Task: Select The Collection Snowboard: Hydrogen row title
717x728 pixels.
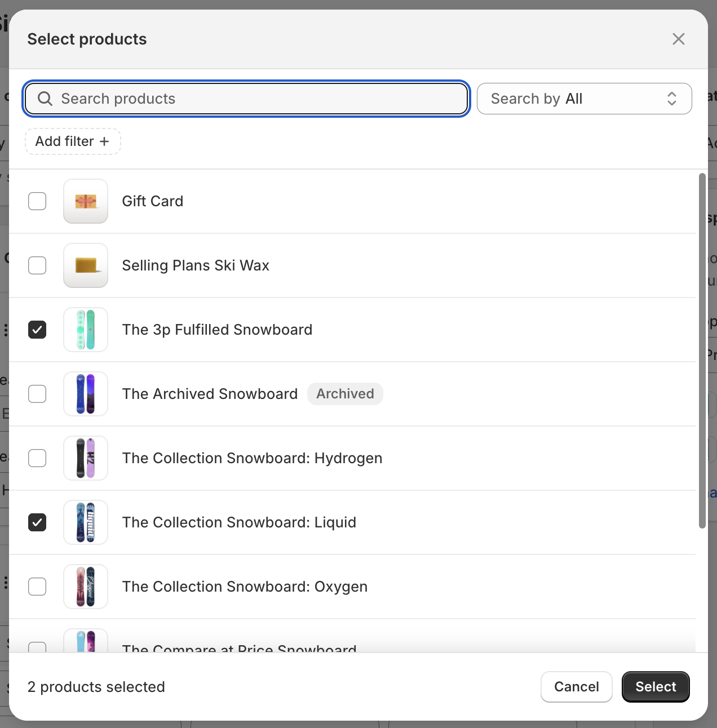Action: pos(252,458)
